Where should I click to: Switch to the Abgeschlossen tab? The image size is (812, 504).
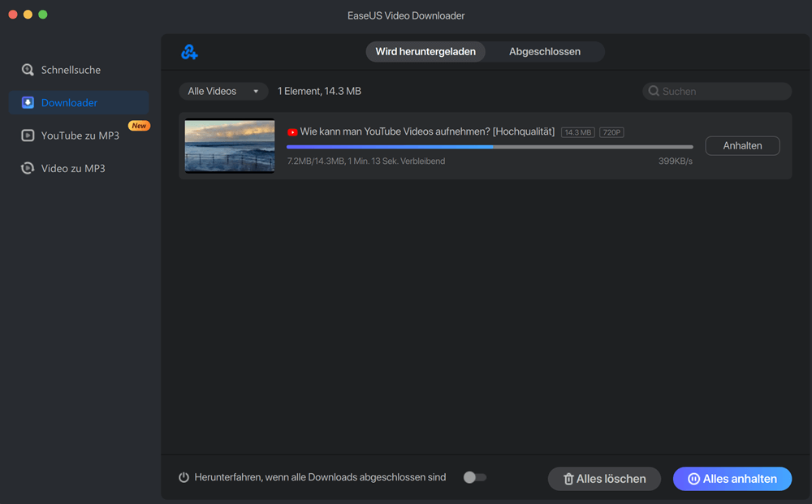point(544,52)
